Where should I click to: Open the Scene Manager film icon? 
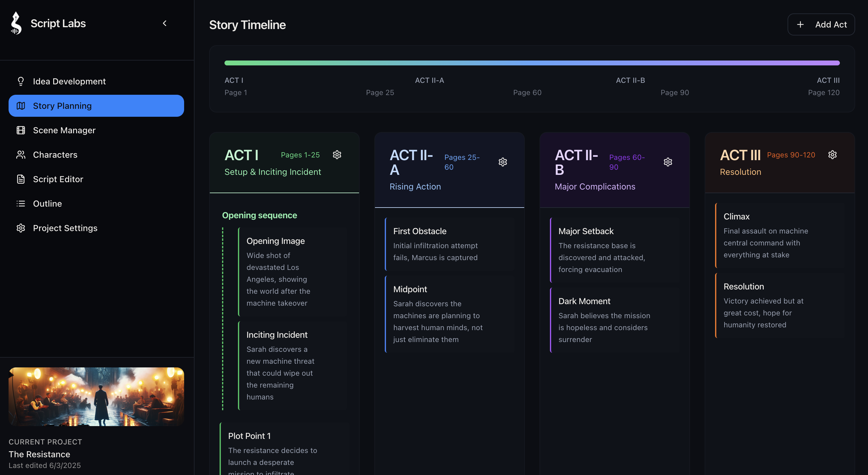click(x=20, y=130)
